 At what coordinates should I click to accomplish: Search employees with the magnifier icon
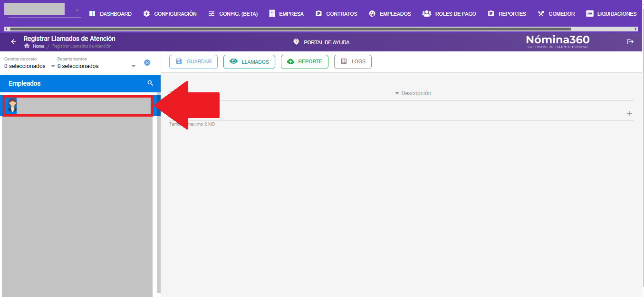click(x=151, y=83)
